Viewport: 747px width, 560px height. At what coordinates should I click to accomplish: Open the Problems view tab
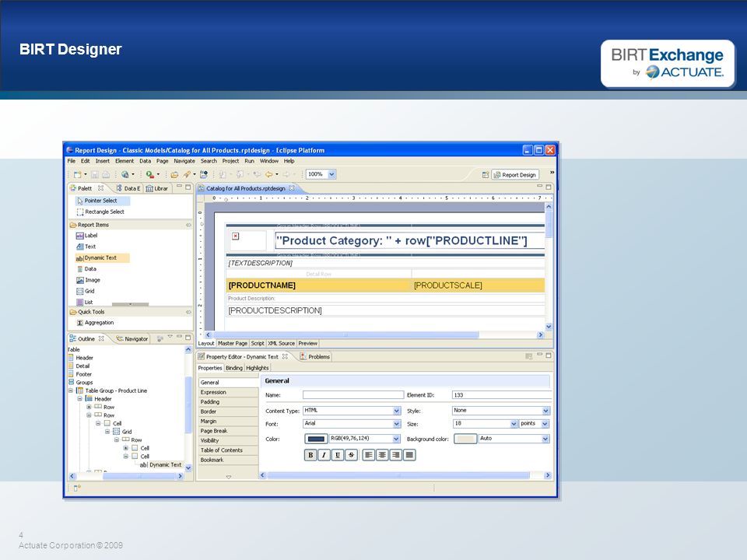pos(315,357)
